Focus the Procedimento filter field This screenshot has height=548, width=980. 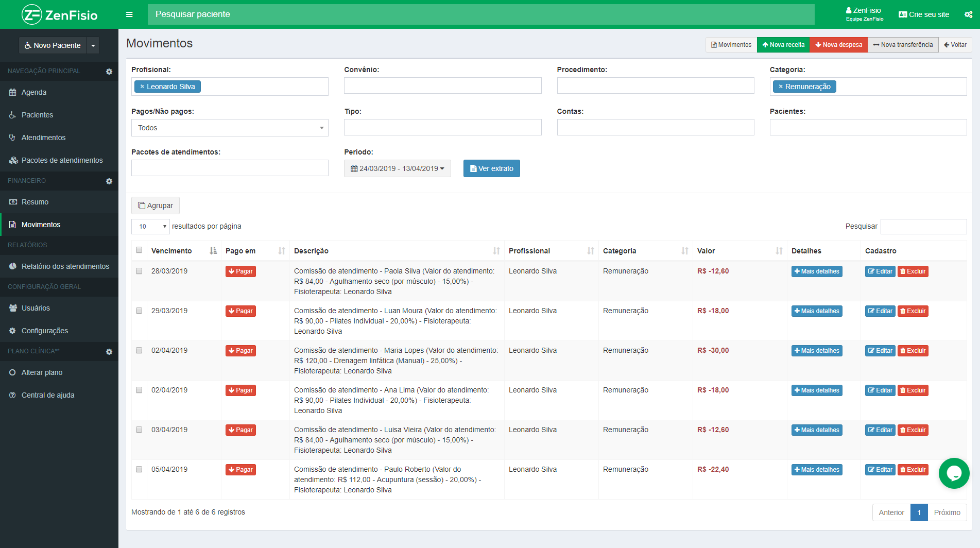(x=656, y=85)
